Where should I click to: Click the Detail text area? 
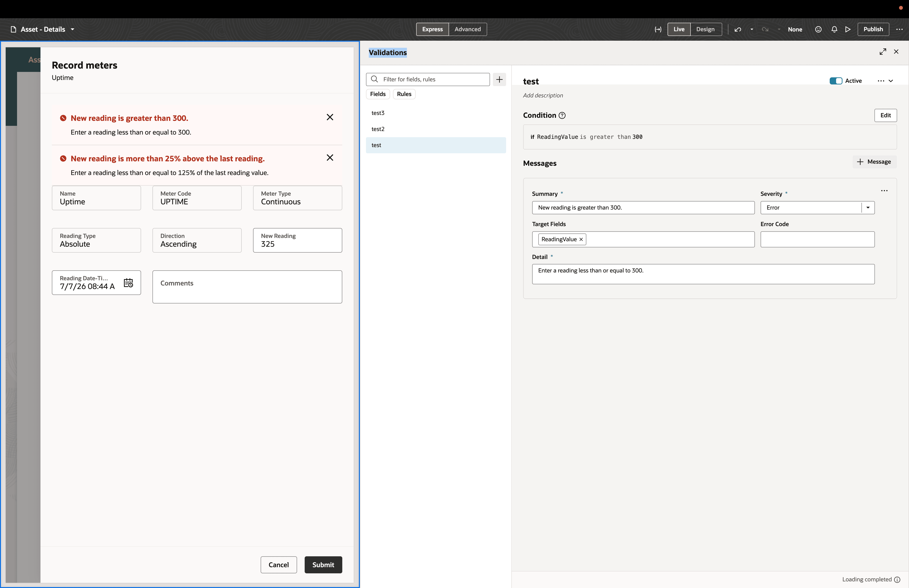pyautogui.click(x=703, y=274)
